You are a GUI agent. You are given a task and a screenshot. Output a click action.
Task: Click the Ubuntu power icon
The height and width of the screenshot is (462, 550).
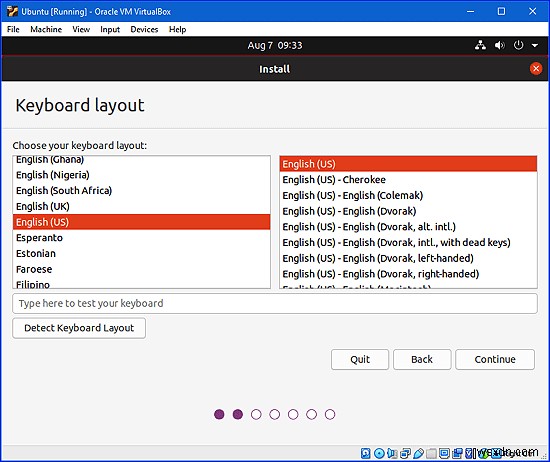pos(518,45)
